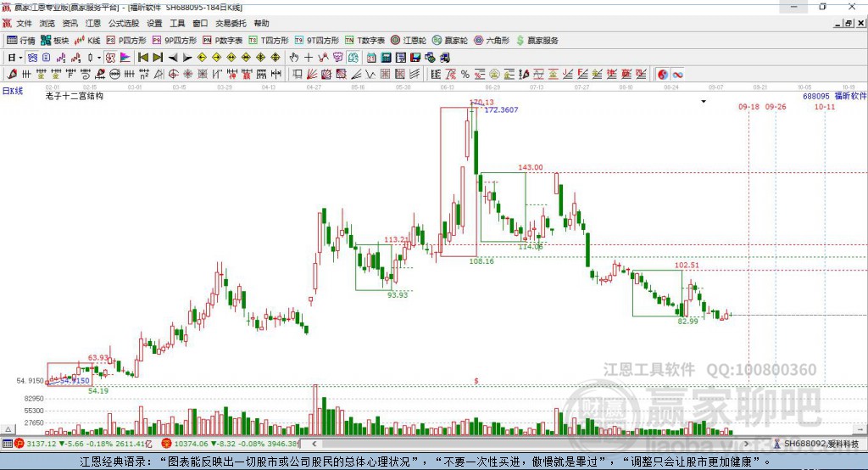Click the 688095 stock code
Screen dimensions: 868x470
point(816,96)
